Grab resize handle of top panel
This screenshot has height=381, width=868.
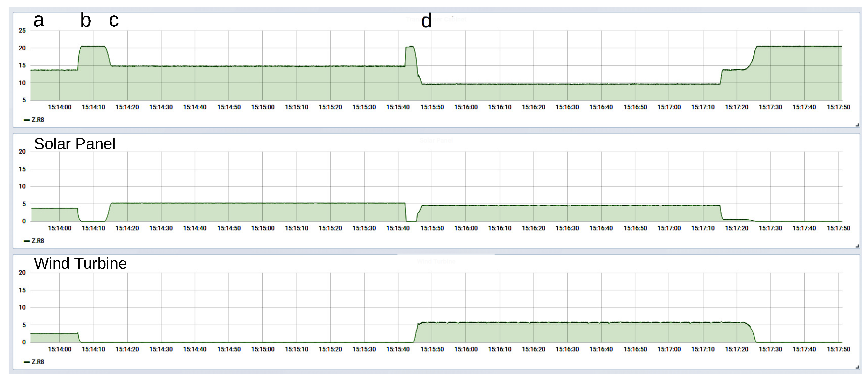pyautogui.click(x=857, y=125)
